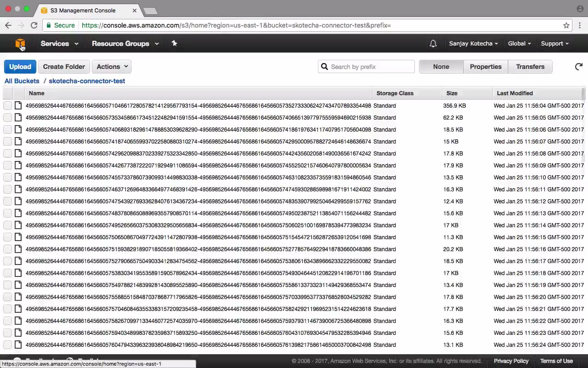This screenshot has width=588, height=368.
Task: Open the Actions dropdown button
Action: coord(112,67)
